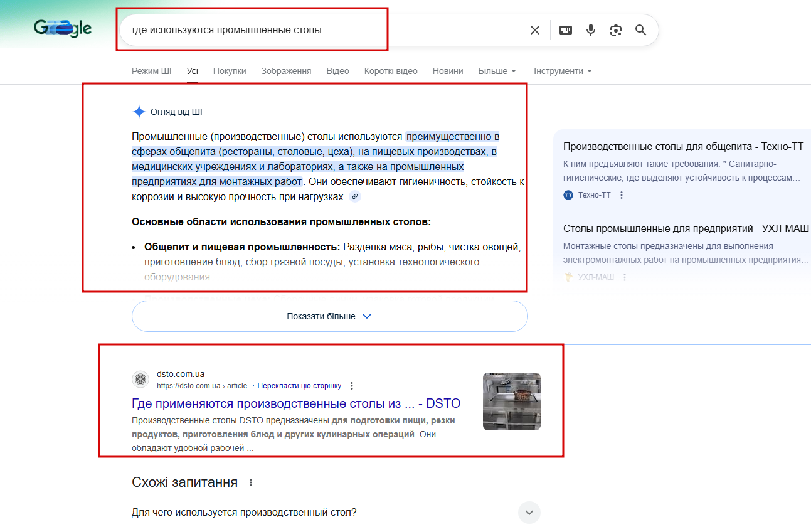Viewport: 811px width, 532px height.
Task: Expand question about производственный стол
Action: [x=529, y=513]
